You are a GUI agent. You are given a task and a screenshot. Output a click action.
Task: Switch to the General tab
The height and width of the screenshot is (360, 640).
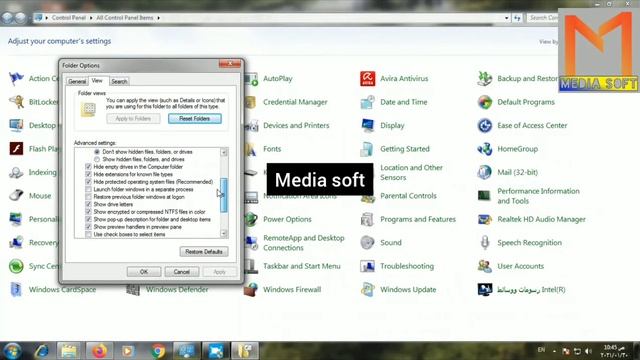pos(77,81)
